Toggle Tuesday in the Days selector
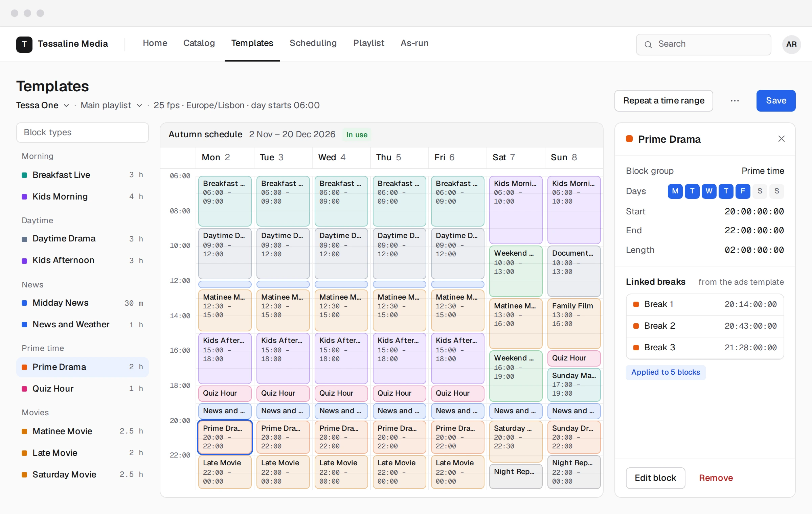The width and height of the screenshot is (812, 514). [x=692, y=191]
